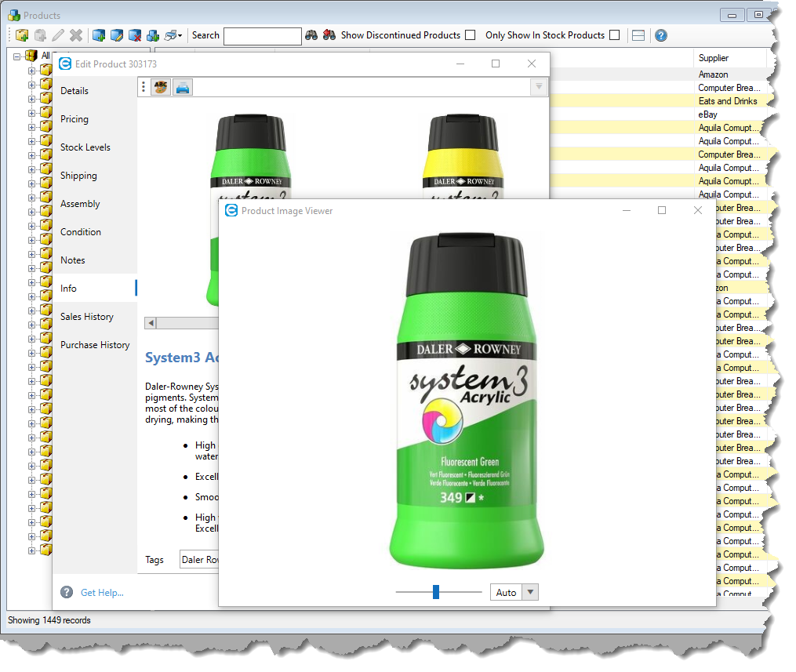Click the add new folder icon
The width and height of the screenshot is (796, 672).
(x=22, y=35)
